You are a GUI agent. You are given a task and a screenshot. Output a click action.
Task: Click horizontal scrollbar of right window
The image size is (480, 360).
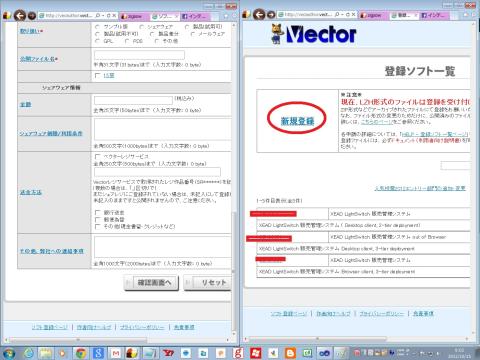pos(317,339)
